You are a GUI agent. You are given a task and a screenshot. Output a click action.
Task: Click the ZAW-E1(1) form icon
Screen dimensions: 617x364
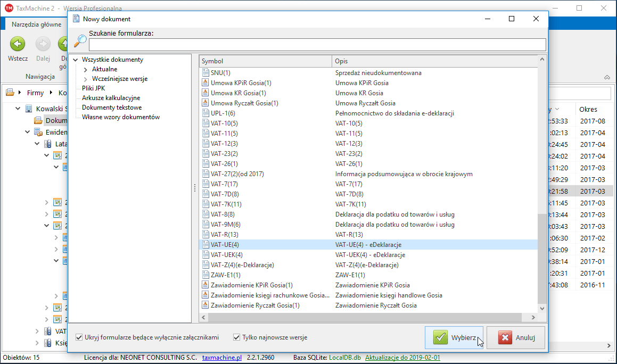click(x=206, y=275)
